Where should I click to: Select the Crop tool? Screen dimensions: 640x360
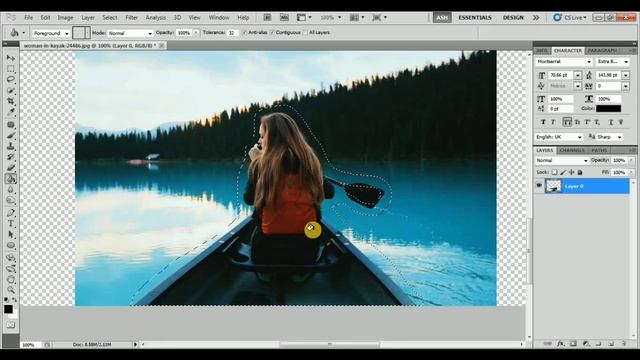click(11, 100)
